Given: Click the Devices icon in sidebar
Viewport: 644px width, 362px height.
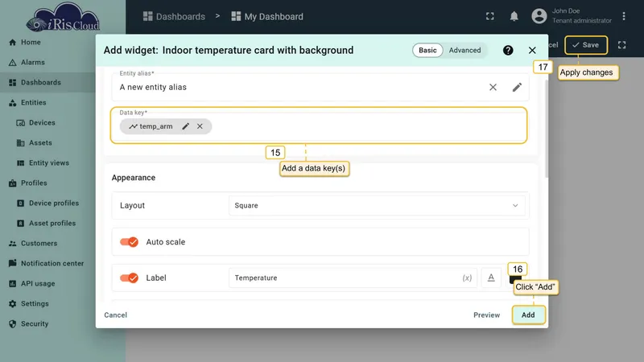Looking at the screenshot, I should tap(21, 123).
